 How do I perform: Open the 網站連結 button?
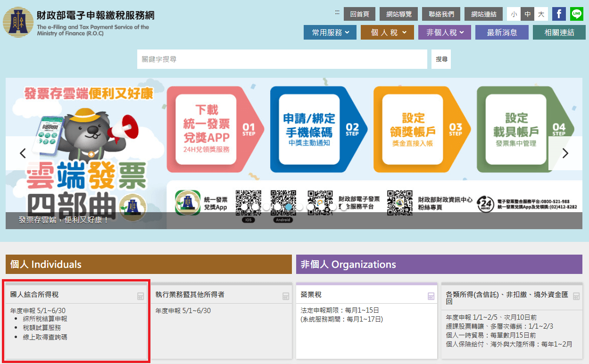click(484, 14)
